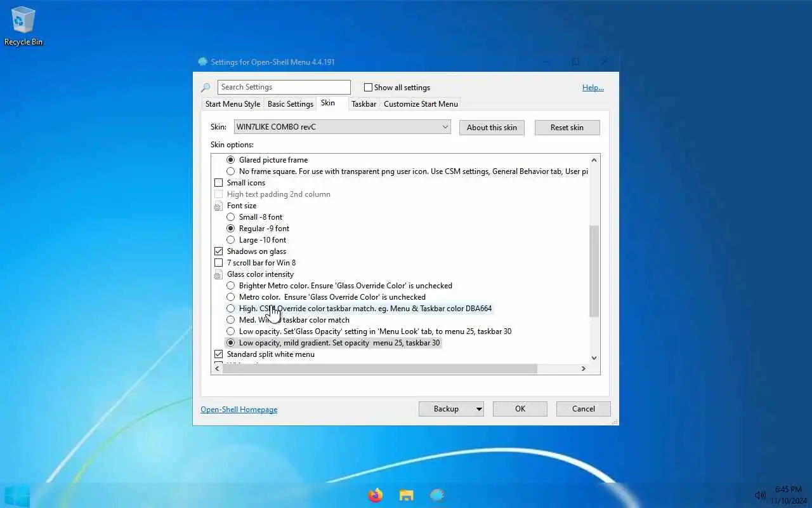Confirm with the OK button
This screenshot has width=812, height=508.
coord(520,409)
